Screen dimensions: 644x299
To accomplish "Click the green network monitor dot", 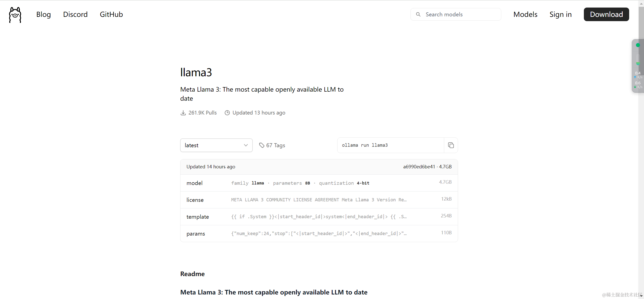I will (x=638, y=45).
